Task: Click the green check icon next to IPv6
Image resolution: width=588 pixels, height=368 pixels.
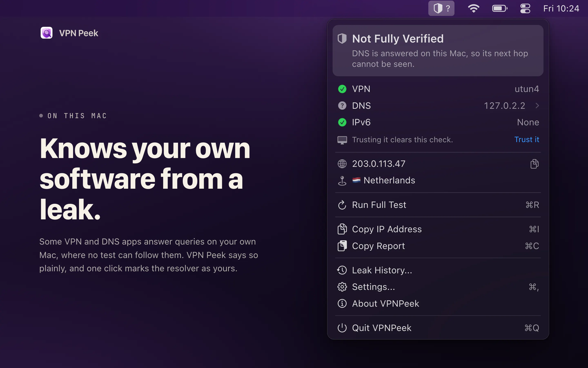Action: [342, 122]
